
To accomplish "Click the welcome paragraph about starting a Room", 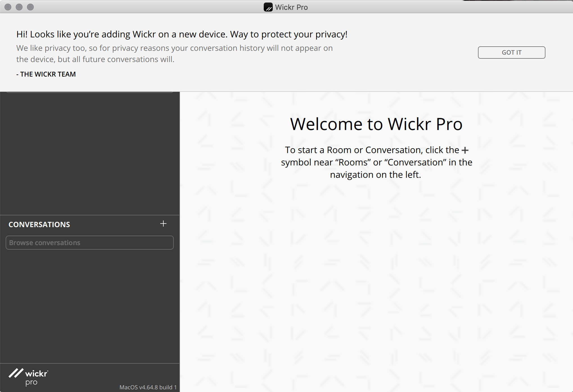I will click(376, 162).
